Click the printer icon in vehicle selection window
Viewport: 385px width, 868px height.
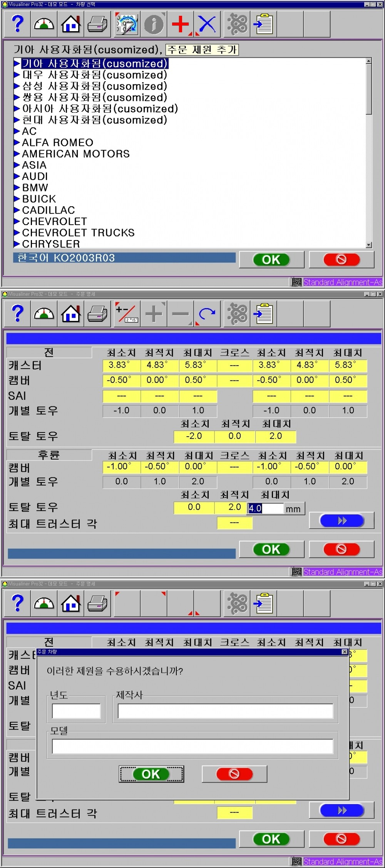[x=97, y=24]
